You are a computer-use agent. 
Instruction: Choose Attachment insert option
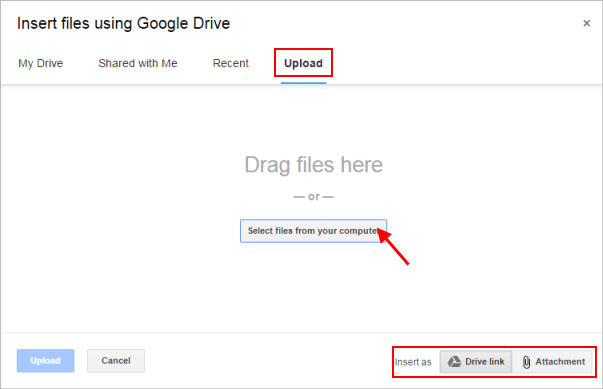553,362
